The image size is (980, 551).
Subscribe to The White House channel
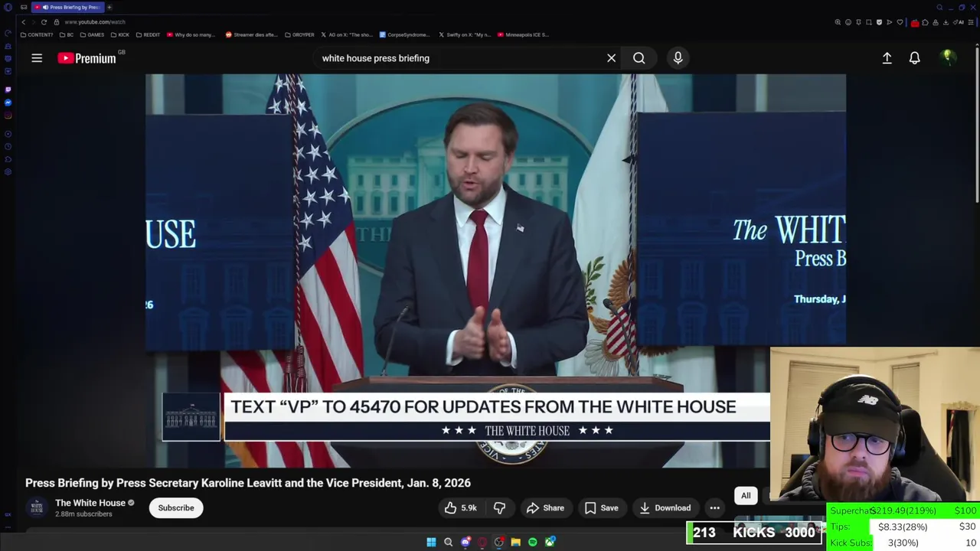[176, 508]
